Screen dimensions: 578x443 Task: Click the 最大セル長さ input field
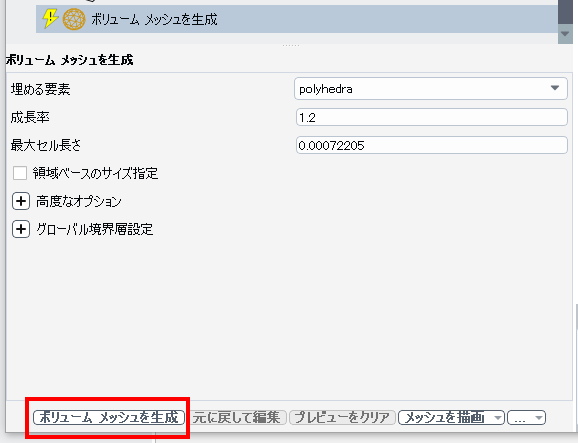[431, 145]
